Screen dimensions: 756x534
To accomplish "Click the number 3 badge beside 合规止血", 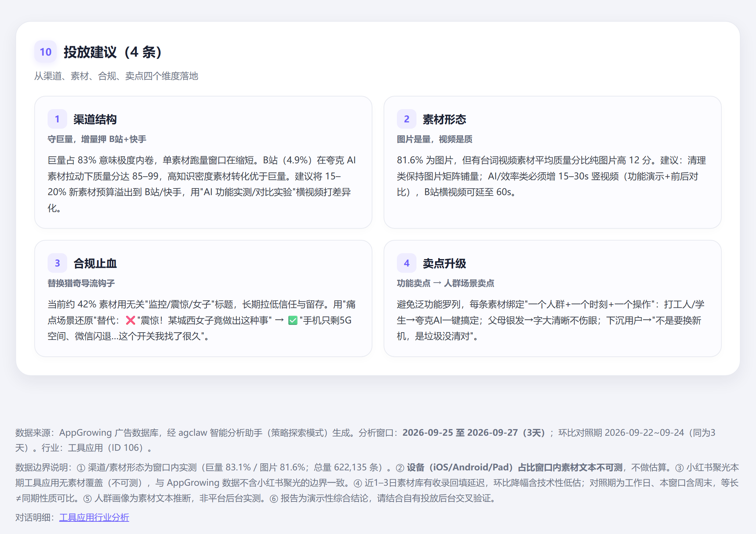I will pos(57,263).
